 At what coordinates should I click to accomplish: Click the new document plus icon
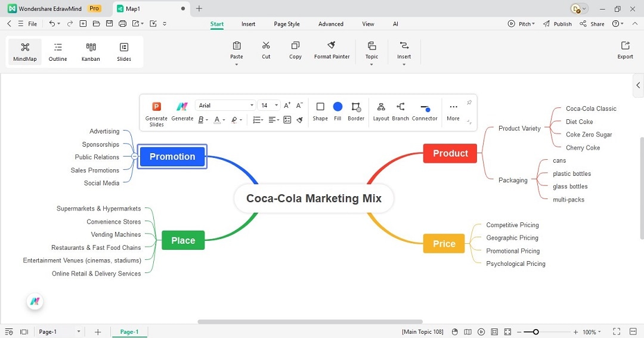click(83, 24)
